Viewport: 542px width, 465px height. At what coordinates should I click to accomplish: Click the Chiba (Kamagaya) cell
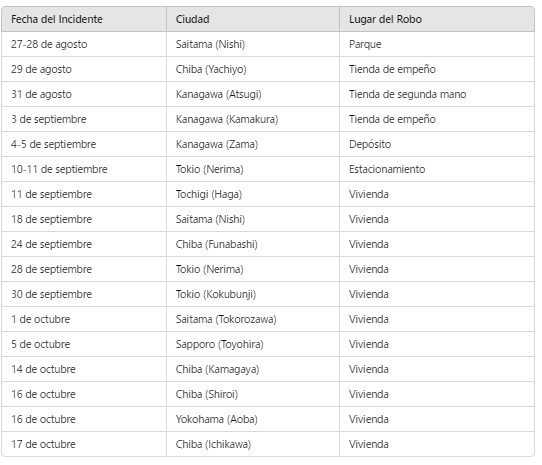coord(253,369)
